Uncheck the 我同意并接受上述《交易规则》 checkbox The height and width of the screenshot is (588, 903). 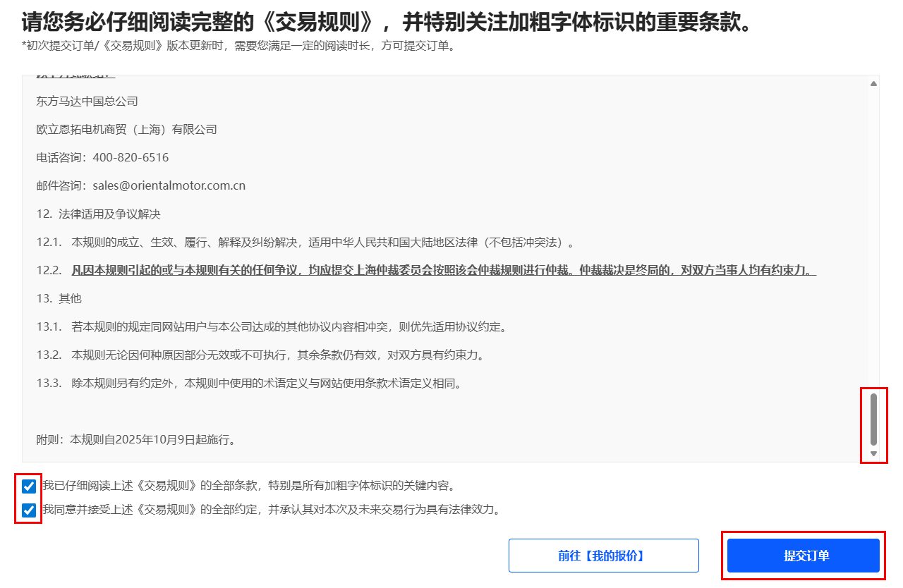click(29, 510)
